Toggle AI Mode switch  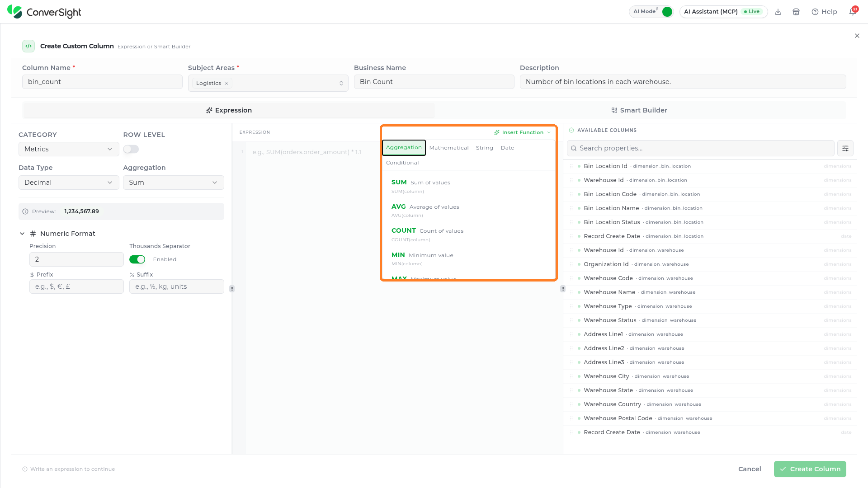(x=667, y=12)
